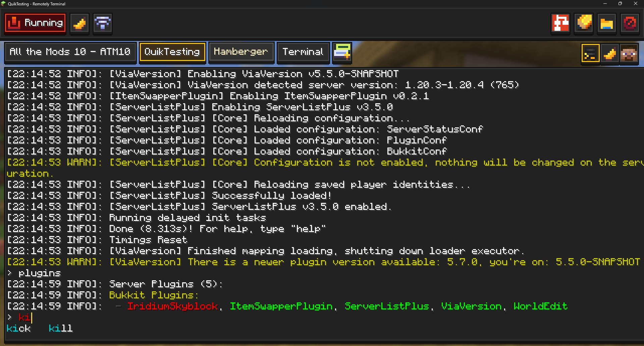Click the 'Successfully loaded!' log line
Screen dimensions: 644x346
tap(169, 195)
